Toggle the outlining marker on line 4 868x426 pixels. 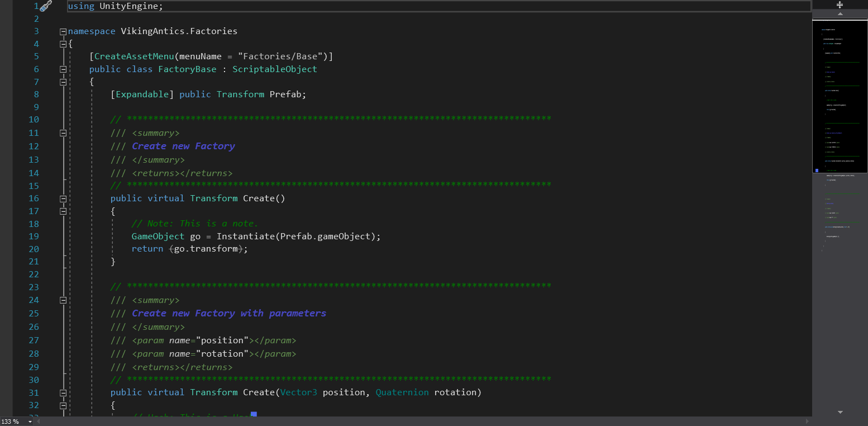(63, 44)
